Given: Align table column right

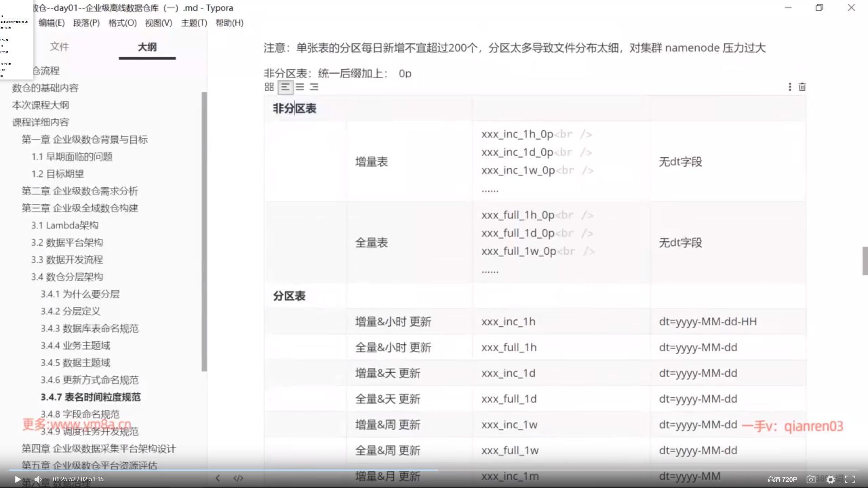Looking at the screenshot, I should (x=314, y=87).
